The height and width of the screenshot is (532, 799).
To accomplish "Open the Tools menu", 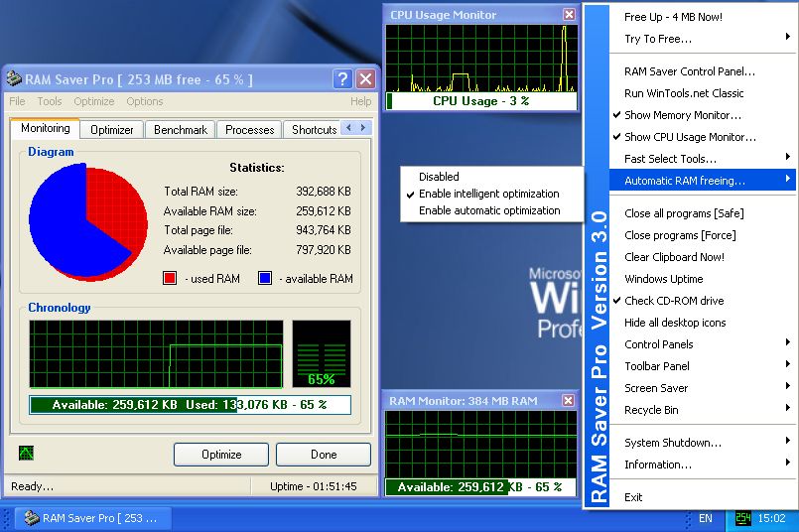I will (x=50, y=101).
